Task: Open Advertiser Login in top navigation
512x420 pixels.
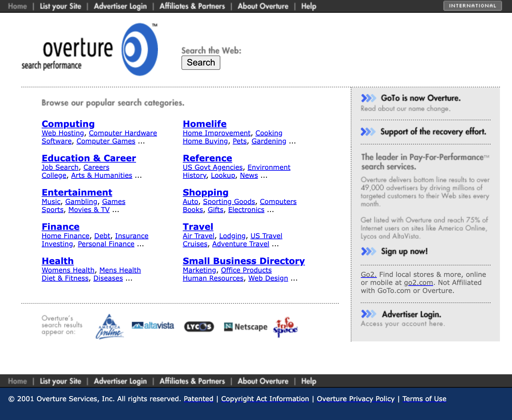Action: coord(120,6)
